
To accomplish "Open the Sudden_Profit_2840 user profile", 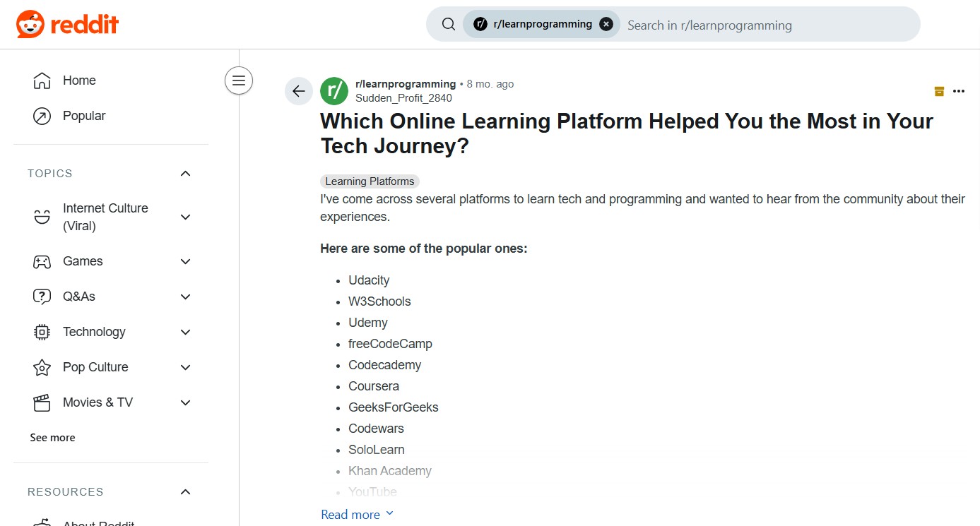I will (403, 98).
